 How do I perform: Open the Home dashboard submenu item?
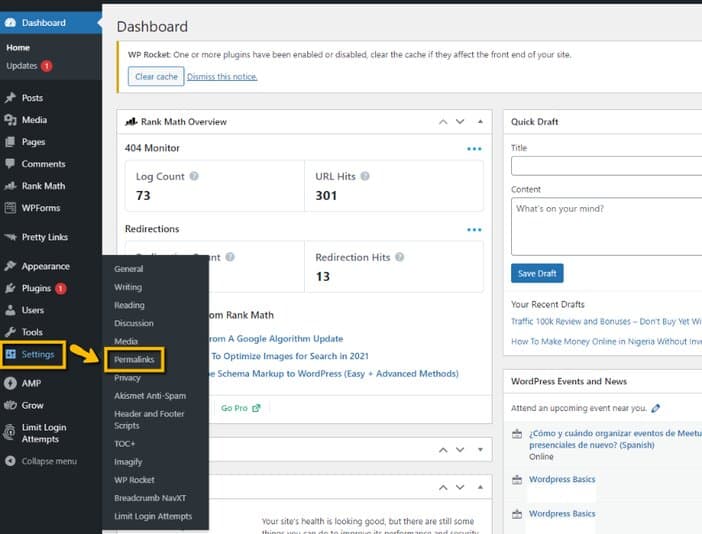coord(18,47)
